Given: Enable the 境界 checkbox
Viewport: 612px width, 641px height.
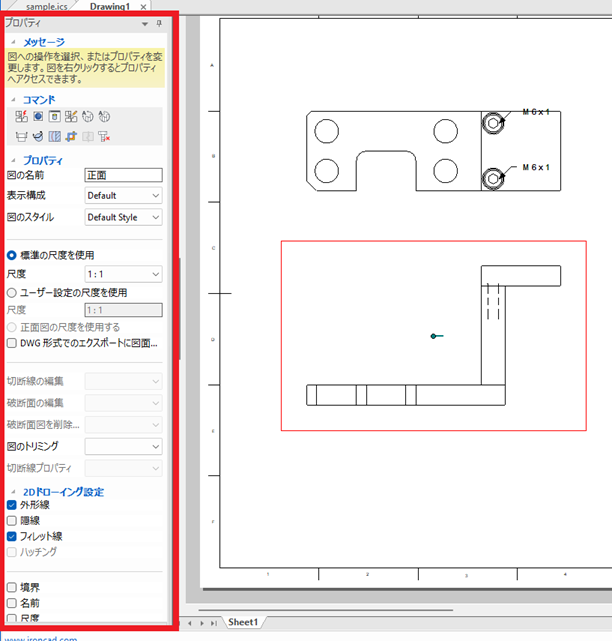Looking at the screenshot, I should coord(11,587).
